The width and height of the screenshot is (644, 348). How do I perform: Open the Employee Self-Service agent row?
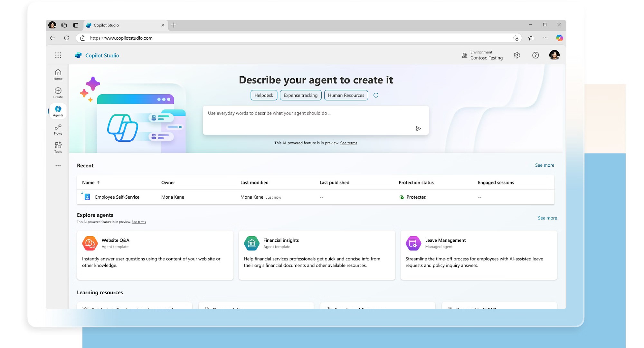tap(117, 197)
